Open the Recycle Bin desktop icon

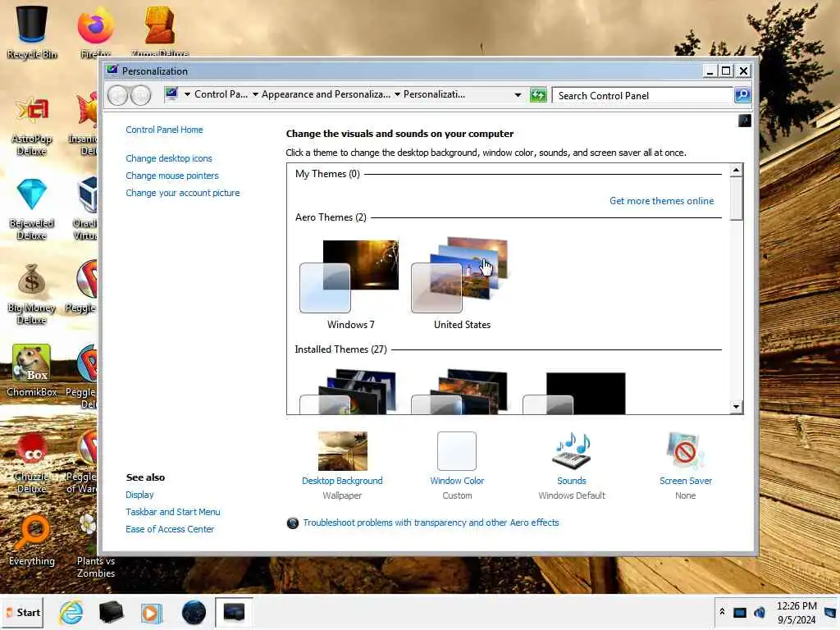click(x=32, y=31)
